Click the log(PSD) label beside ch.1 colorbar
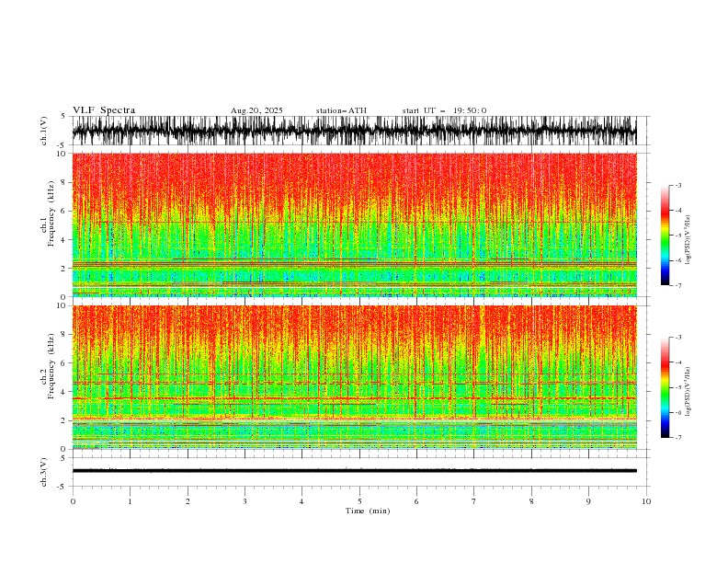Viewport: 728px width, 563px height. click(x=688, y=240)
